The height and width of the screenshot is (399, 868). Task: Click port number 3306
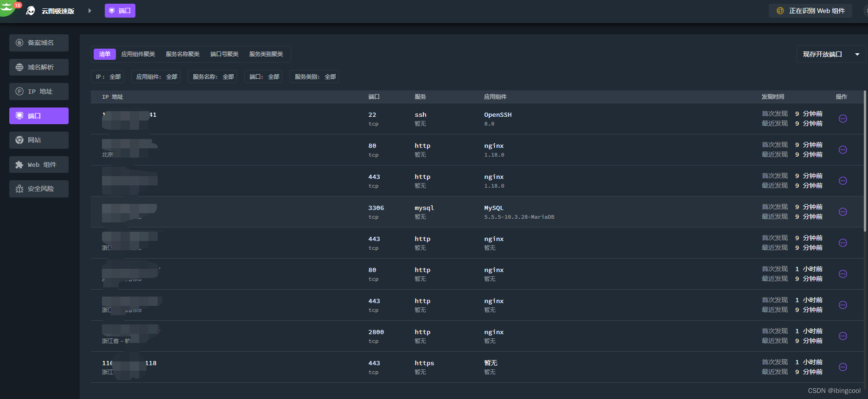tap(376, 208)
